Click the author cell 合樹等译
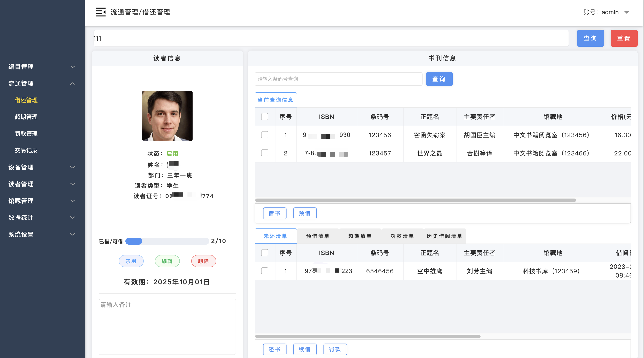The image size is (644, 358). [x=479, y=153]
